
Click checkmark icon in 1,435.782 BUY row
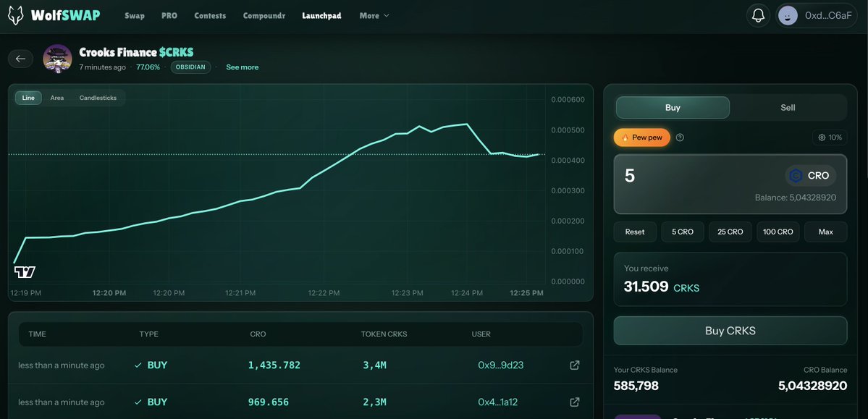[x=138, y=365]
